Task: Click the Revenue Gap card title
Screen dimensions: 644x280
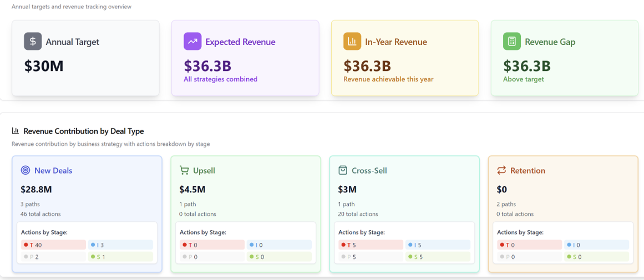Action: coord(550,42)
